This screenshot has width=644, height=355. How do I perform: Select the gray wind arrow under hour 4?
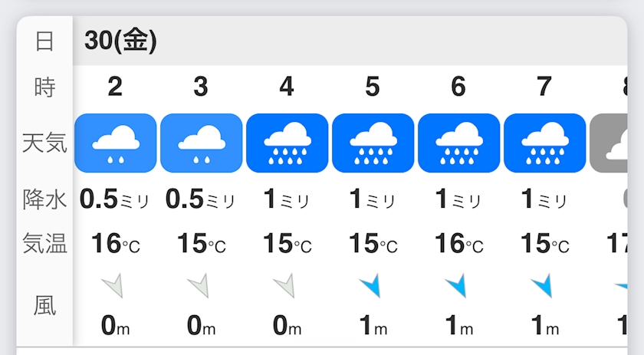[285, 287]
